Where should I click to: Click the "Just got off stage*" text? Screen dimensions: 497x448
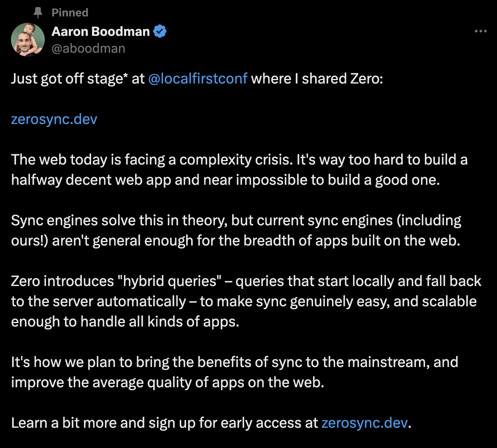tap(70, 78)
